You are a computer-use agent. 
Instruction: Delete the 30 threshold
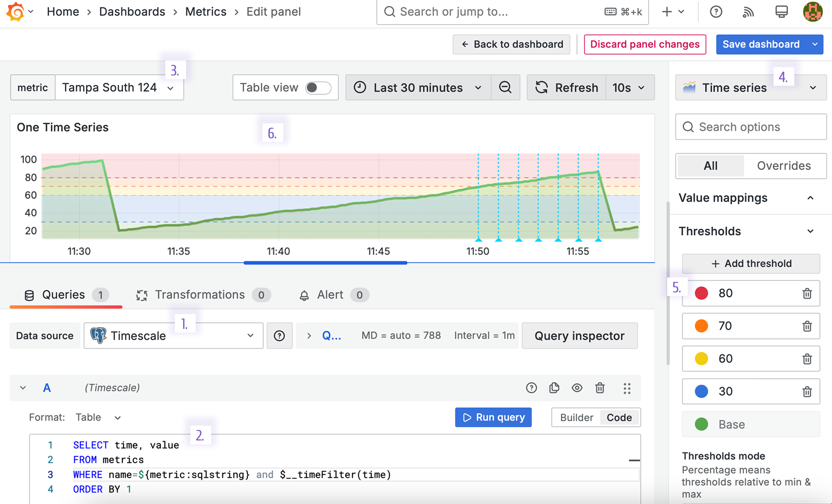coord(807,391)
